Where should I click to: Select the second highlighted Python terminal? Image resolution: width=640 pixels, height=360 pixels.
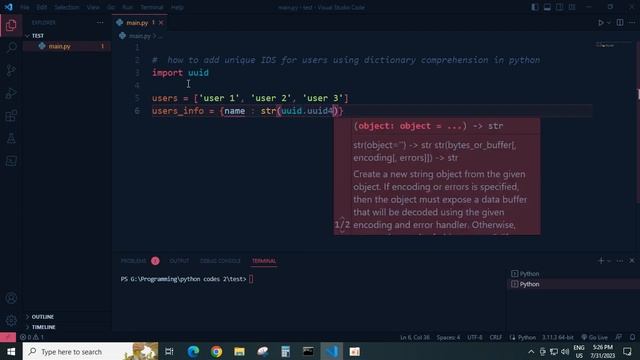pos(573,284)
